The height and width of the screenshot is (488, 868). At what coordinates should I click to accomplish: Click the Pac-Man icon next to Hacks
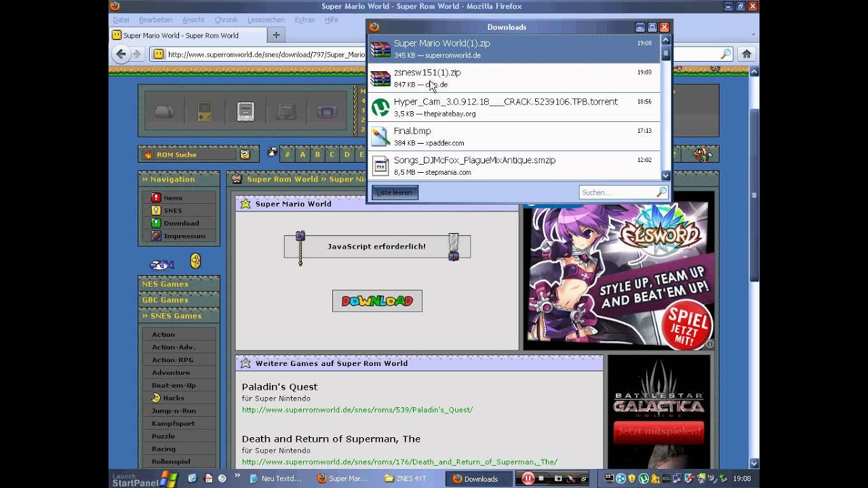coord(156,398)
